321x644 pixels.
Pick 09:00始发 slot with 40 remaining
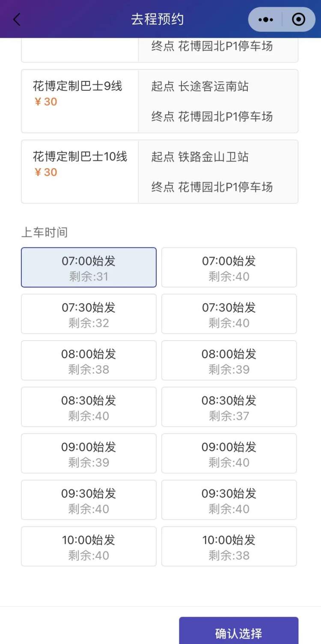(229, 454)
